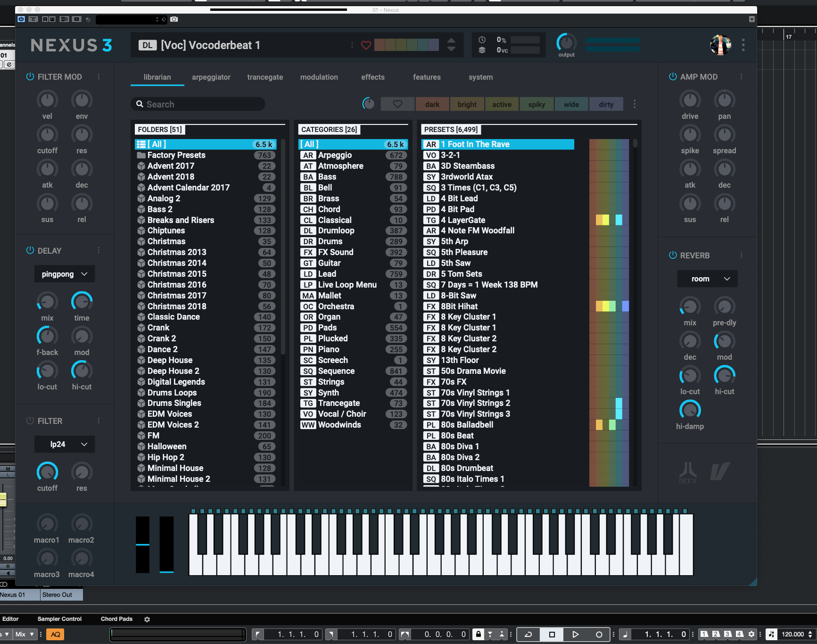The height and width of the screenshot is (644, 817).
Task: Toggle the orange AQ button
Action: (x=55, y=635)
